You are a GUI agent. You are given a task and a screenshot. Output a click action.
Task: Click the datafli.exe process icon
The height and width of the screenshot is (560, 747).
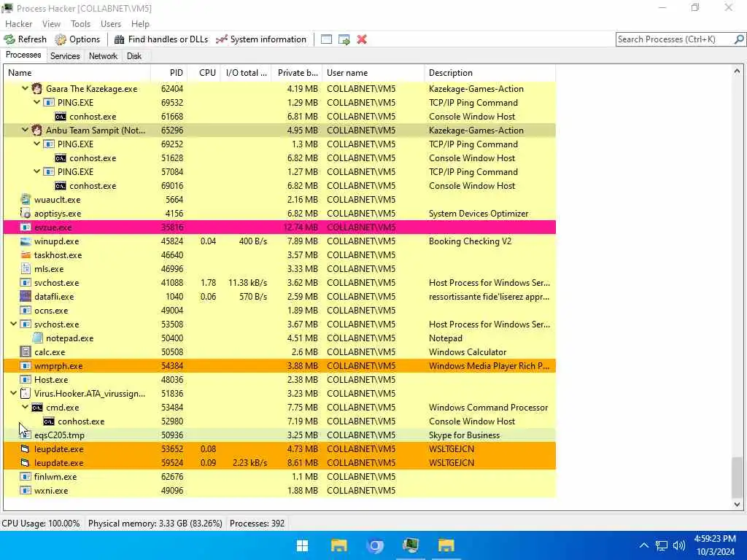pyautogui.click(x=26, y=296)
